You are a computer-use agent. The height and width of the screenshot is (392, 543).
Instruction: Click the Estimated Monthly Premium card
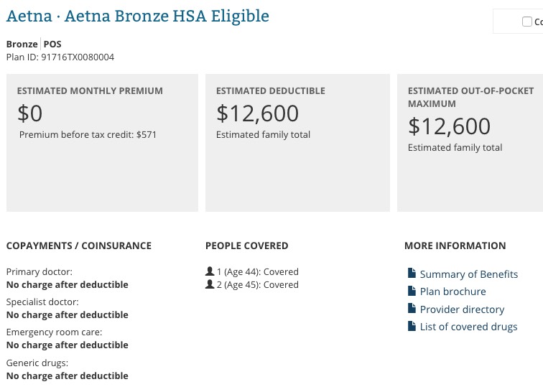coord(102,142)
